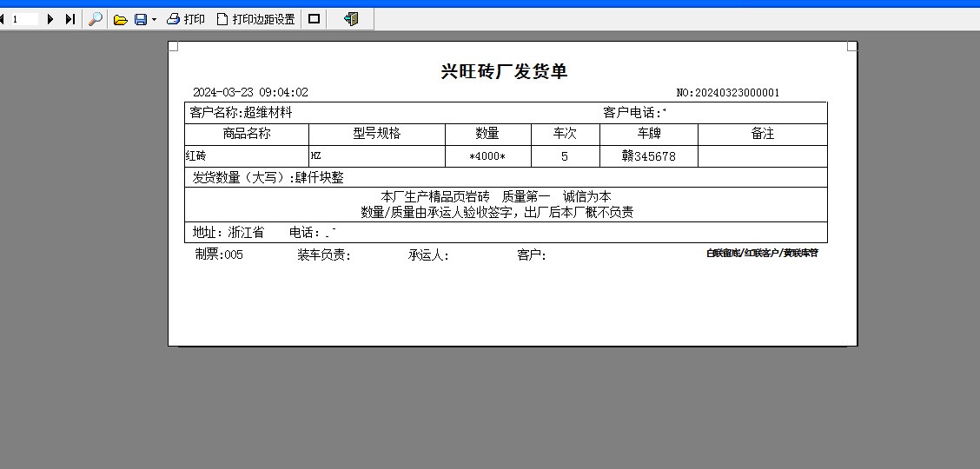The height and width of the screenshot is (469, 980).
Task: Expand the save format dropdown arrow
Action: pyautogui.click(x=154, y=19)
